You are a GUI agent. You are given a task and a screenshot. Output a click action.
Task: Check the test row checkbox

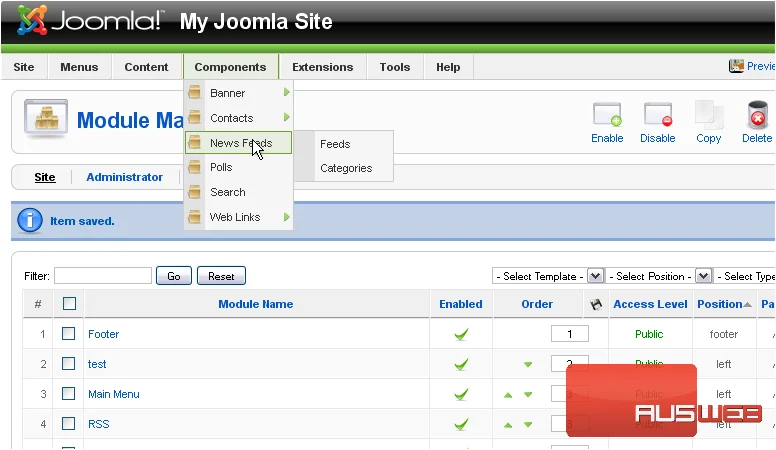[68, 364]
